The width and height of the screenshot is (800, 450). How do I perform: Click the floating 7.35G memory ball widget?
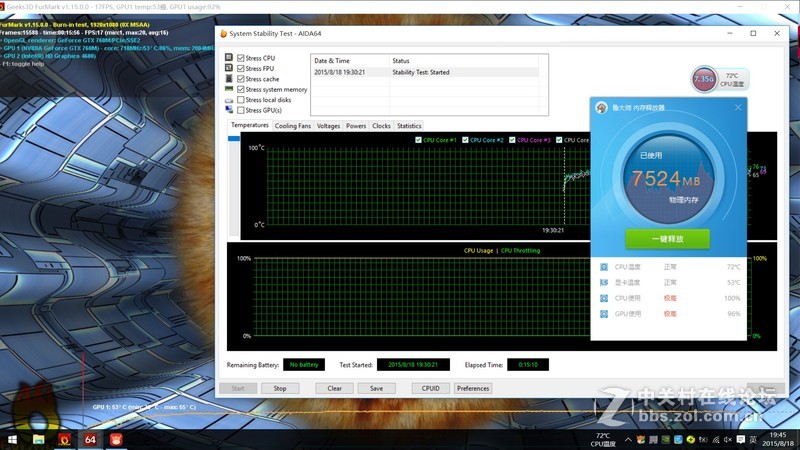(x=703, y=79)
